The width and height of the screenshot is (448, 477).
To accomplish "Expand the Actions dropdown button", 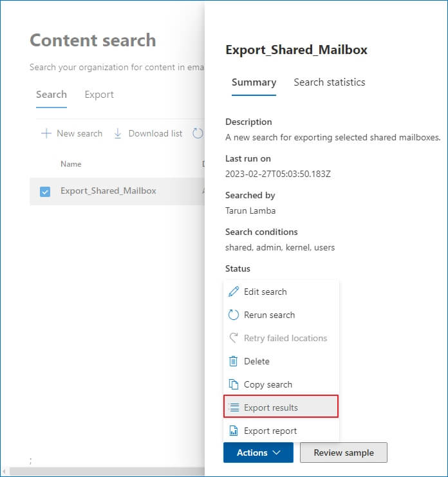I will 258,453.
